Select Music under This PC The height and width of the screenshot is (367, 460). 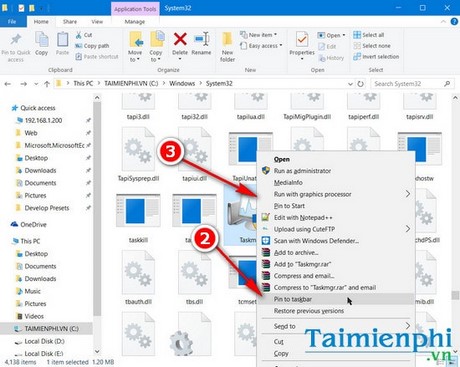[x=32, y=291]
